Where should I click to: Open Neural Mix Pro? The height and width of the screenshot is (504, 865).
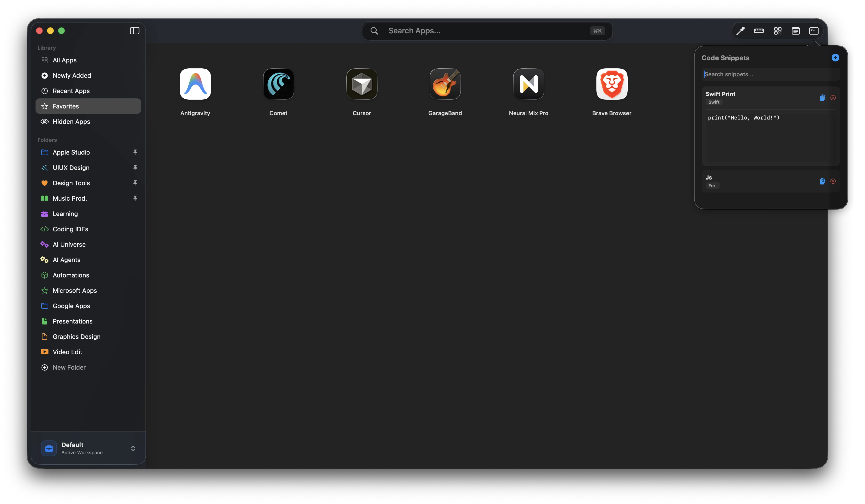pyautogui.click(x=529, y=84)
